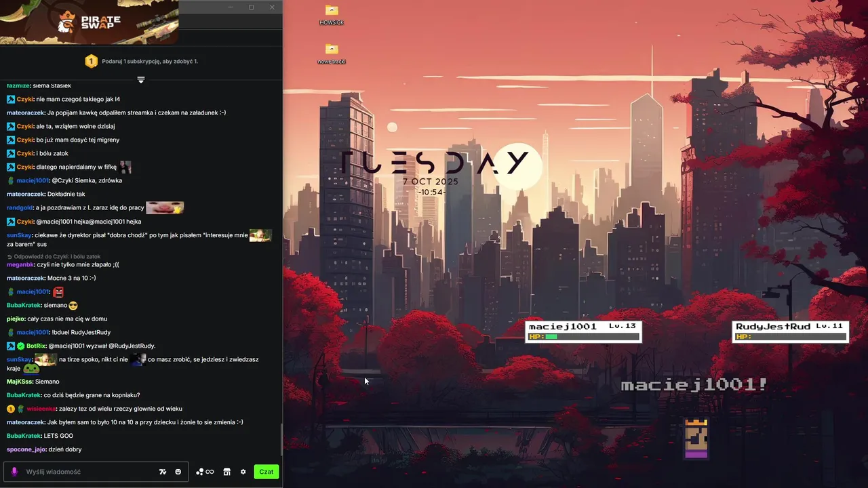Open the HOWSICK desktop folder
Screen dimensions: 868x488
[x=332, y=14]
